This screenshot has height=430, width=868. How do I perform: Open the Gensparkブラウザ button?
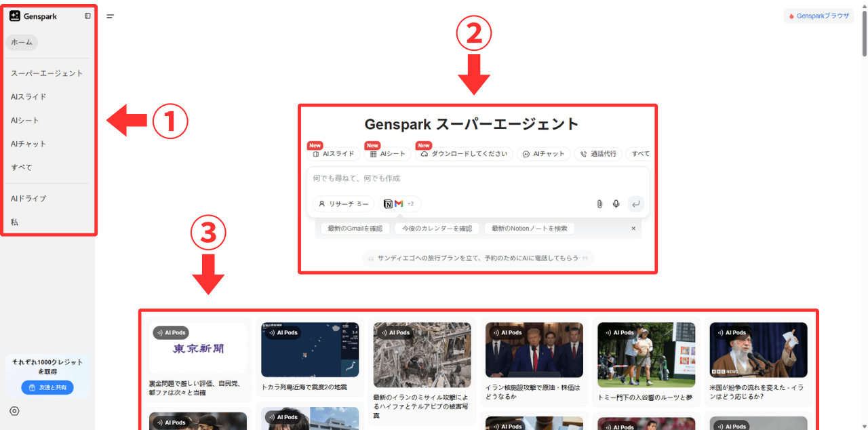[x=818, y=16]
